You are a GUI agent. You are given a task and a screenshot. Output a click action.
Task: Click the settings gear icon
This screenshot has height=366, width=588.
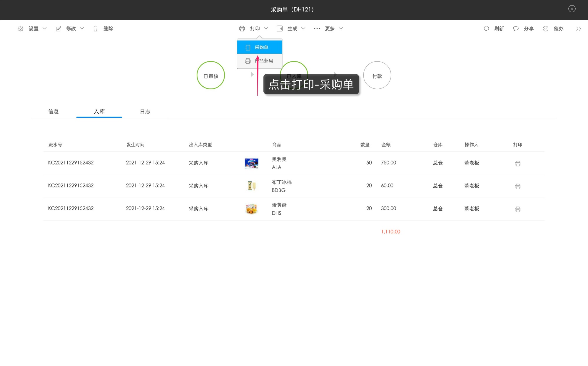tap(21, 28)
